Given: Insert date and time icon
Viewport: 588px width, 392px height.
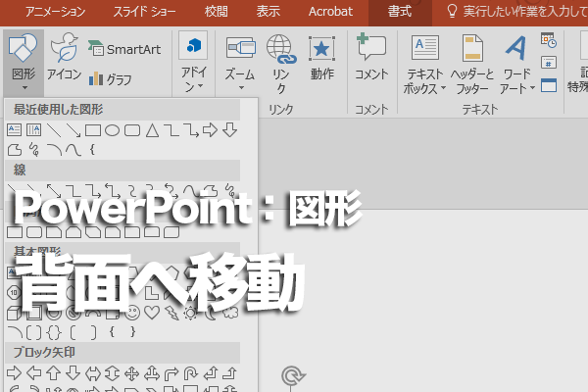Looking at the screenshot, I should pos(549,40).
